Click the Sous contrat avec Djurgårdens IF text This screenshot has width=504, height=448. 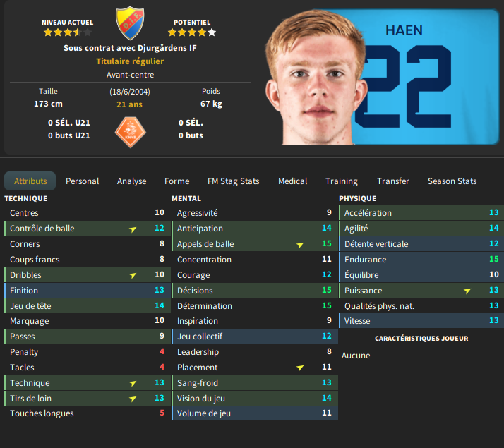pos(130,48)
